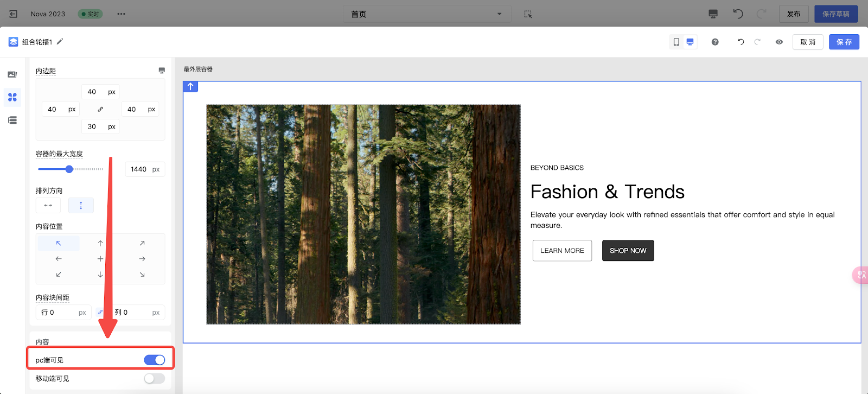Rename 组合轮播1 with the pencil icon

(60, 41)
